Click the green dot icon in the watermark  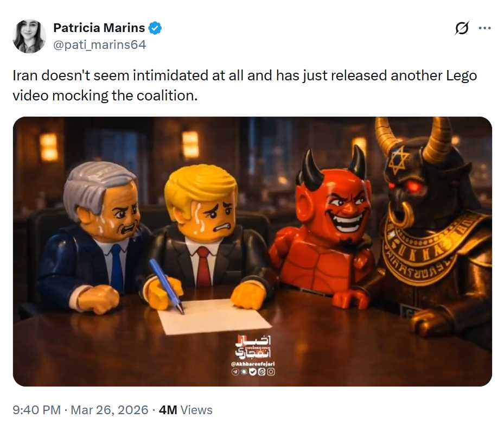(244, 372)
